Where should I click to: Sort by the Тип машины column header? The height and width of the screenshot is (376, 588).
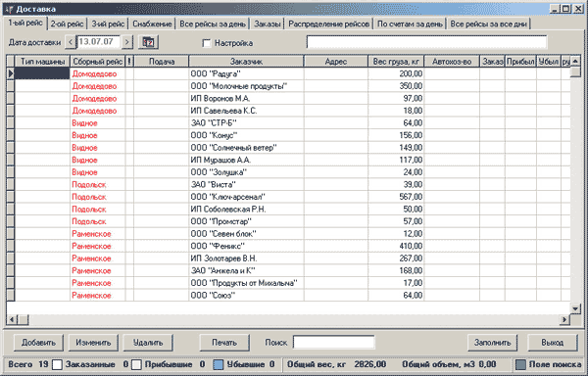click(42, 61)
